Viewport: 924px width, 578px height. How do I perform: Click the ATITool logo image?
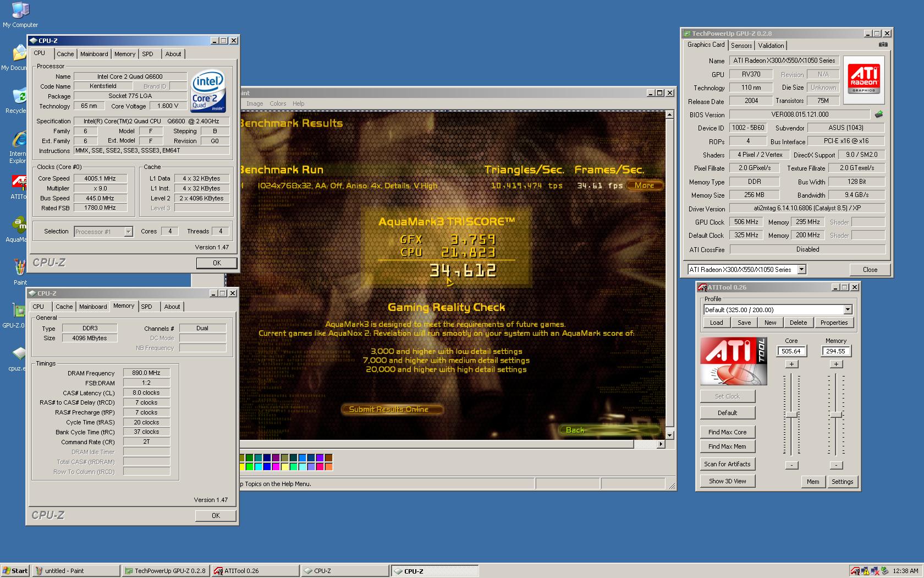(x=734, y=361)
